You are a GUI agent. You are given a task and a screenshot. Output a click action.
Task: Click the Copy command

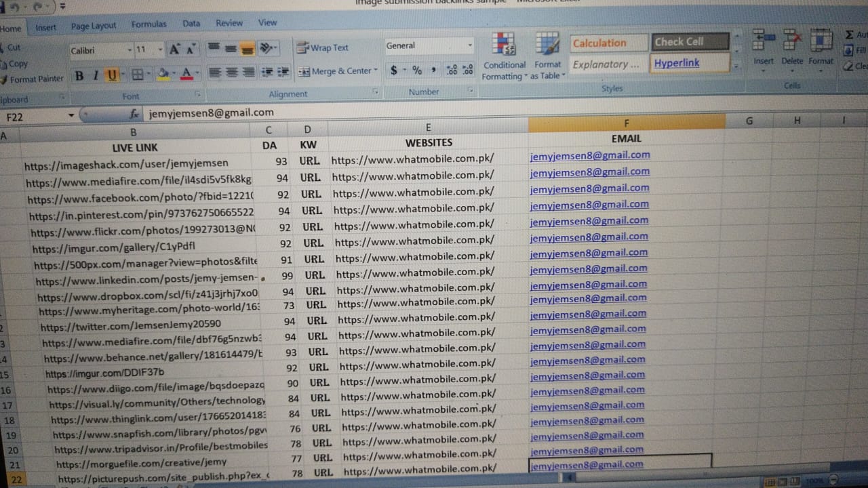(15, 64)
